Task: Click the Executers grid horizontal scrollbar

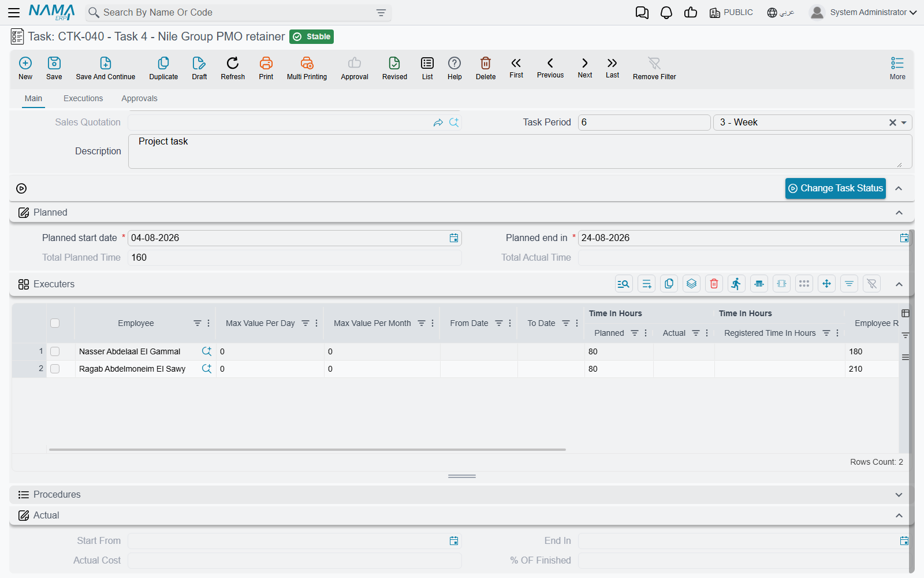Action: click(307, 449)
